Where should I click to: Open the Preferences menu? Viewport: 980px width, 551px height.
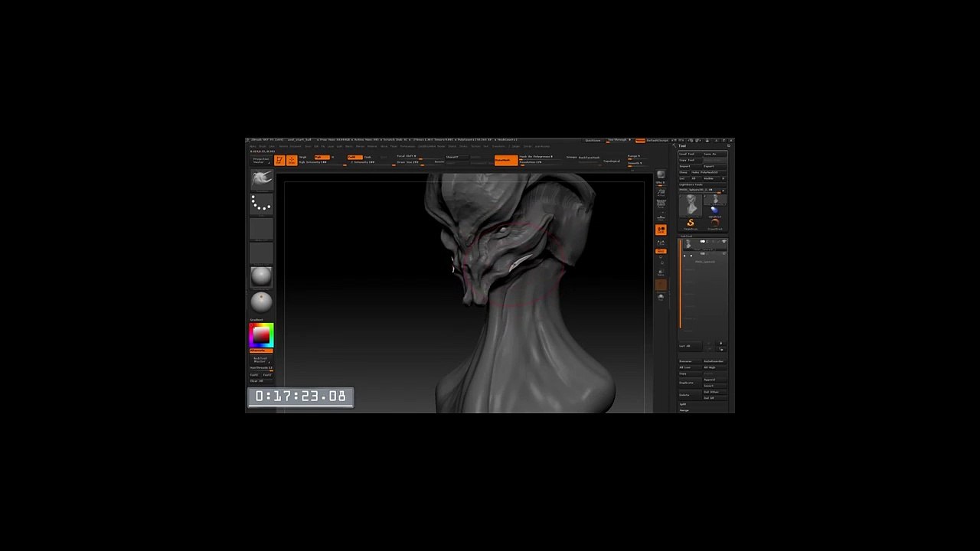[407, 146]
